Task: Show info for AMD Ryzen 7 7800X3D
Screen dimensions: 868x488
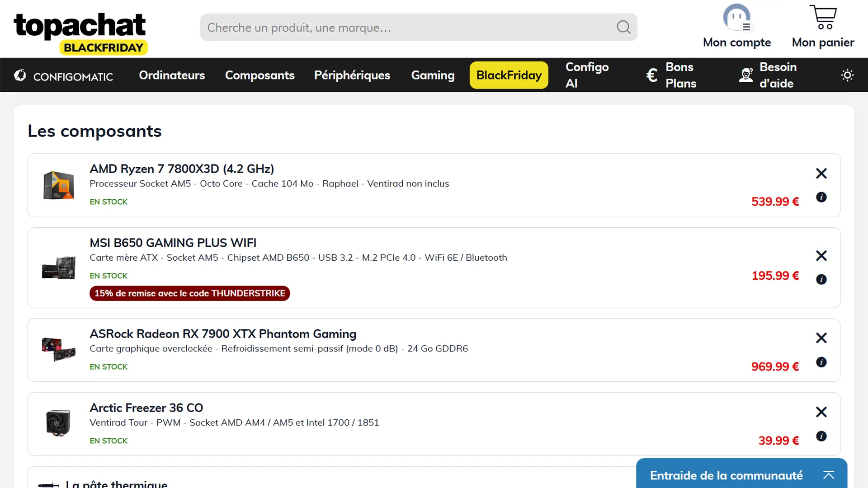Action: tap(821, 197)
